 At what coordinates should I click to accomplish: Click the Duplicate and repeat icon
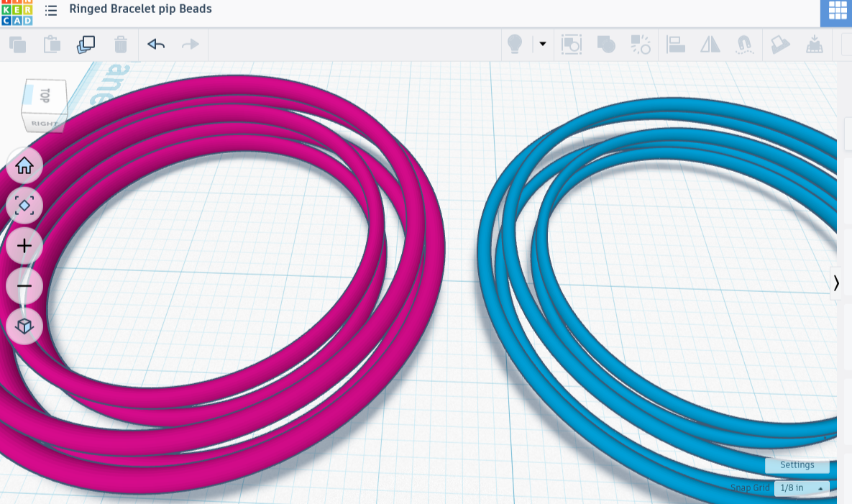pos(86,45)
